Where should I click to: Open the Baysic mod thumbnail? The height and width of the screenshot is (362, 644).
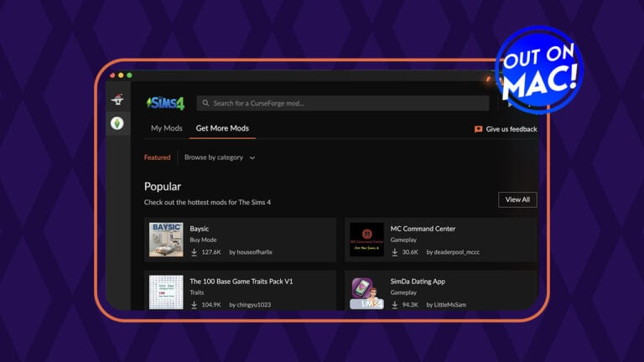pyautogui.click(x=166, y=240)
